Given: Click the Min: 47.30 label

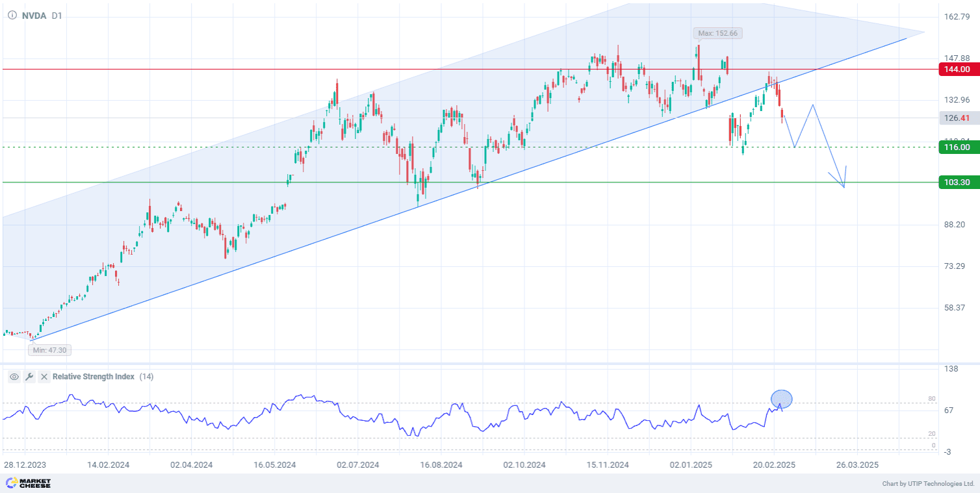Looking at the screenshot, I should (x=49, y=350).
